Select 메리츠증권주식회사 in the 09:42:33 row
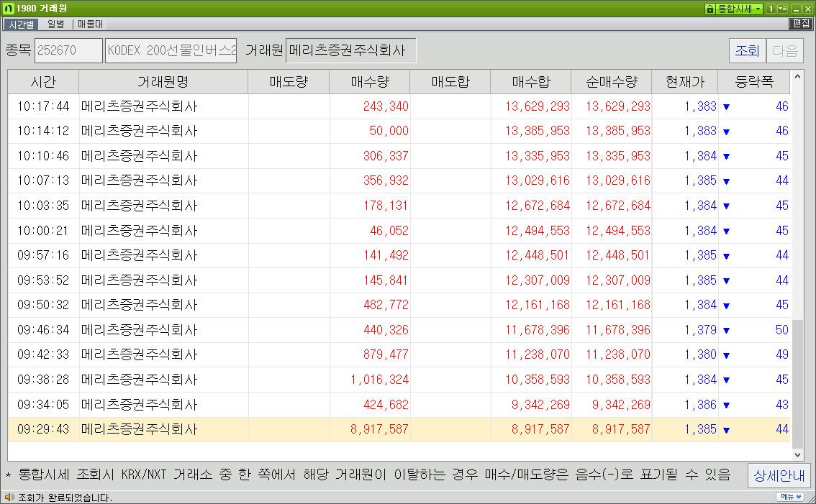This screenshot has width=816, height=504. click(163, 354)
